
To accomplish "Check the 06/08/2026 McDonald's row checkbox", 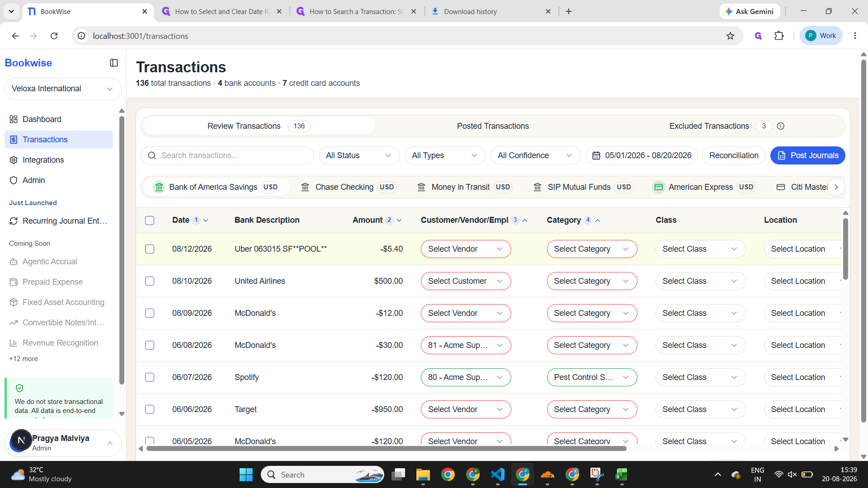I will 150,345.
